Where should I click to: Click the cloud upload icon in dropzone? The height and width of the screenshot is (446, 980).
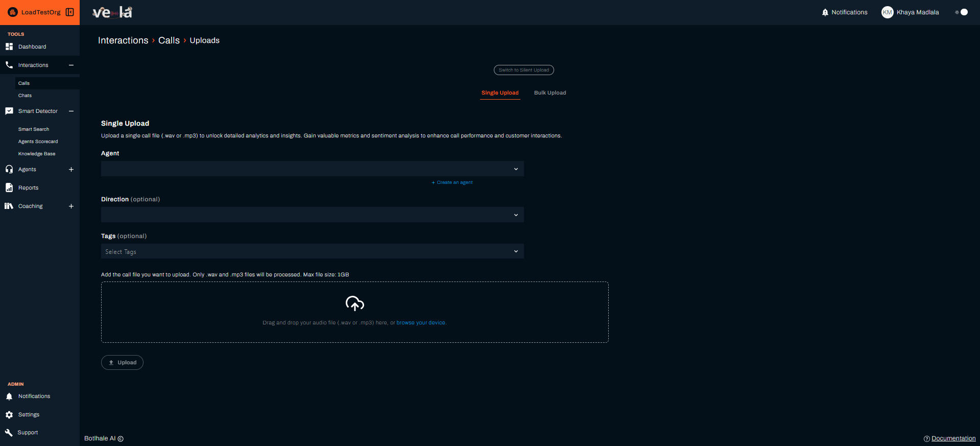tap(354, 303)
